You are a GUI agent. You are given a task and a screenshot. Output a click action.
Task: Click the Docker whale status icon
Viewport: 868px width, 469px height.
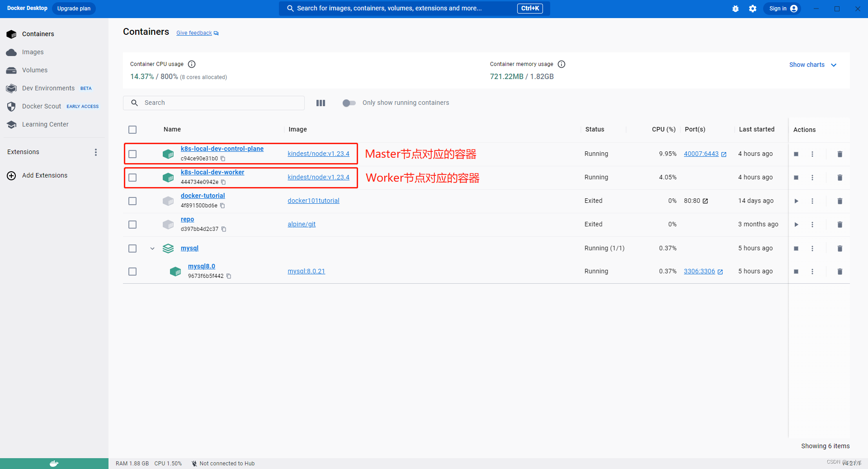[54, 464]
